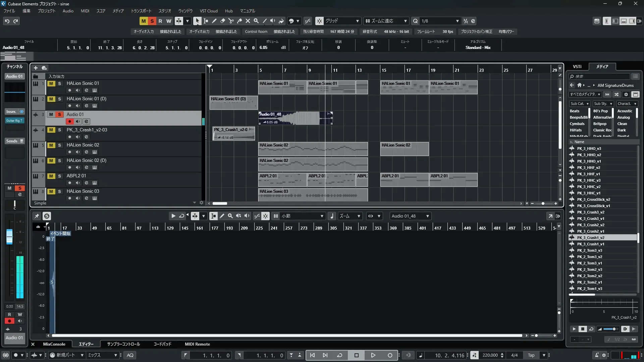Select the Scissors split tool in the toolbar

click(231, 21)
